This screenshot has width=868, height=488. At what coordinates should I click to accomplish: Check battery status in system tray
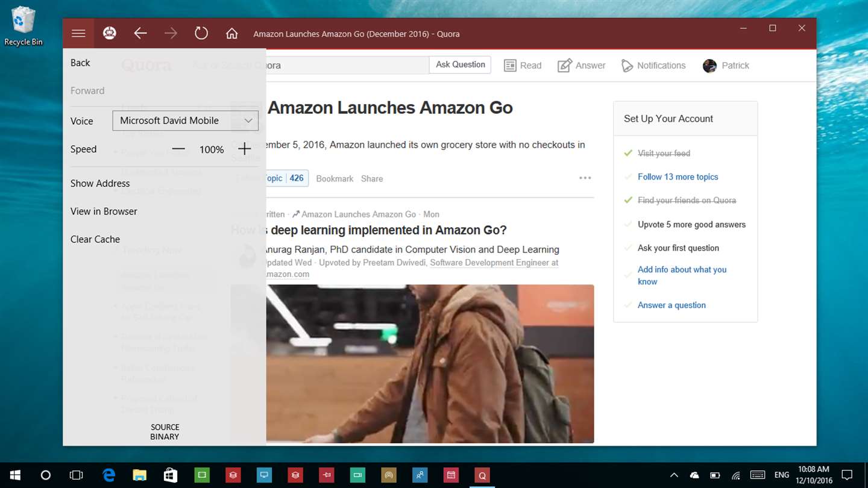[x=715, y=475]
